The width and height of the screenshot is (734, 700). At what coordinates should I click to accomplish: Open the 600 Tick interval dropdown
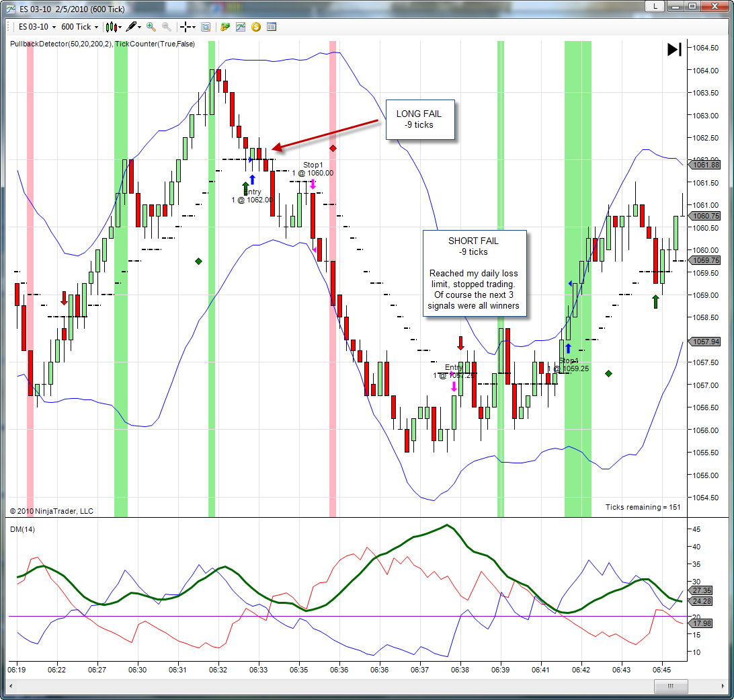click(79, 27)
